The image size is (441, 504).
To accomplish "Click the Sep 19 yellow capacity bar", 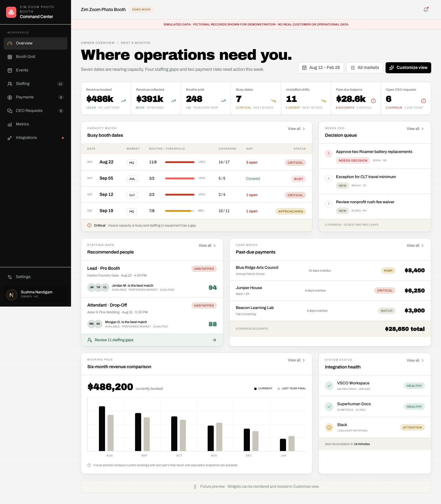I will click(x=180, y=211).
